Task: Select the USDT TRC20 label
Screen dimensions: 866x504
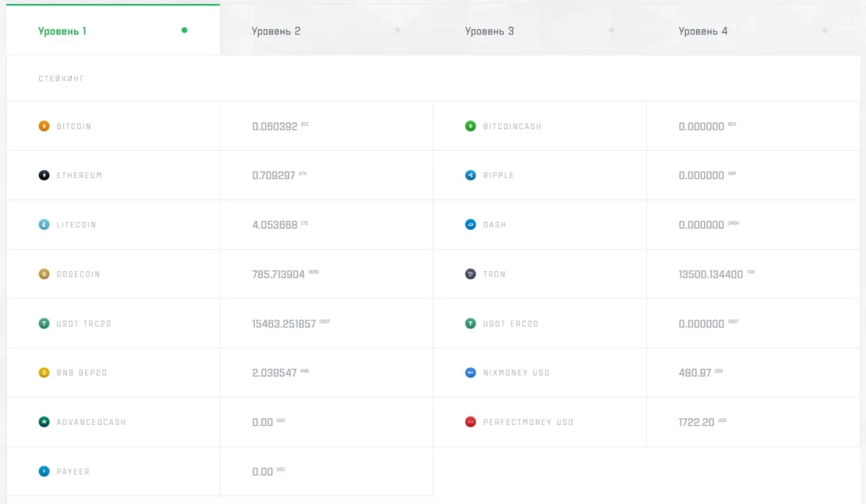Action: [84, 323]
